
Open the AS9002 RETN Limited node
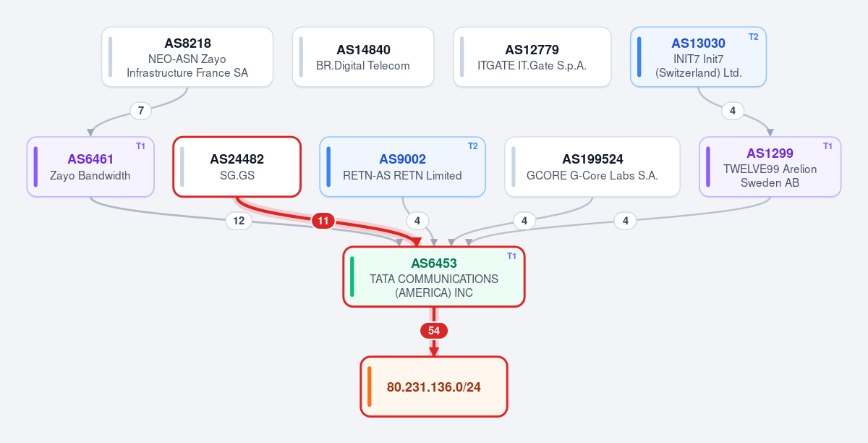[403, 166]
